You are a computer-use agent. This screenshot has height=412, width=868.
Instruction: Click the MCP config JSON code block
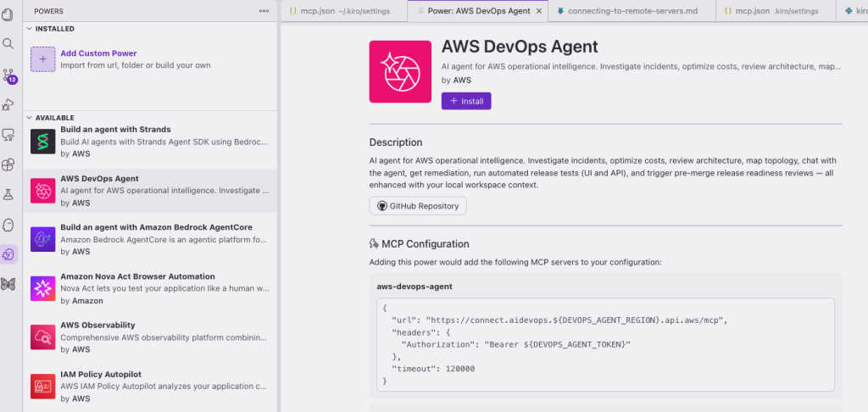click(x=605, y=345)
